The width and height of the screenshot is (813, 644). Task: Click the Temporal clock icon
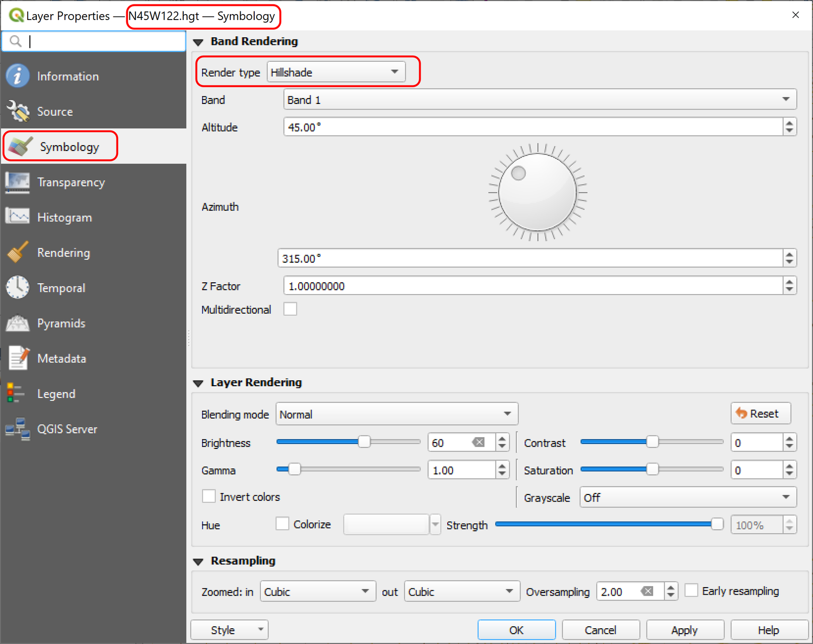17,288
